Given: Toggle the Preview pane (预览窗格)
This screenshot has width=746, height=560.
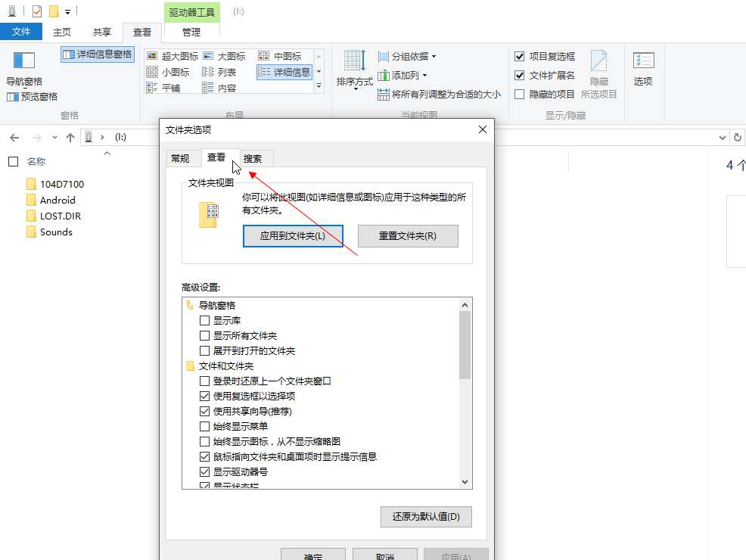Looking at the screenshot, I should click(33, 97).
